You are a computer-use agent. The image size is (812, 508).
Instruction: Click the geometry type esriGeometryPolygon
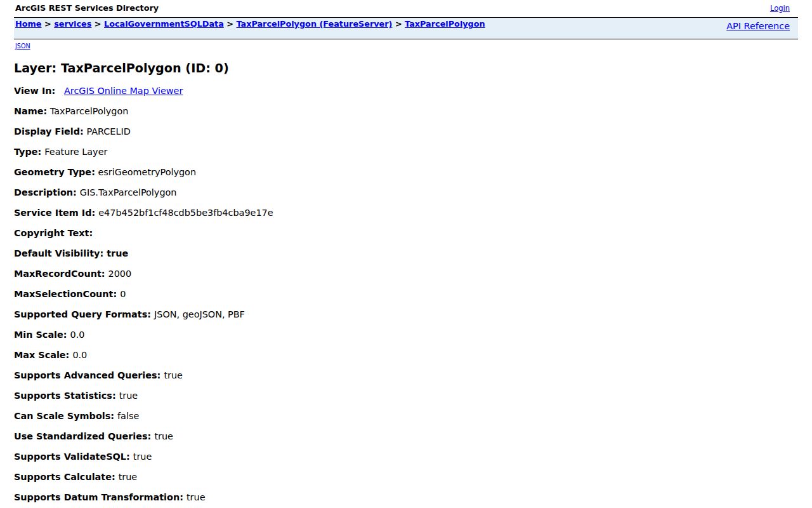147,172
